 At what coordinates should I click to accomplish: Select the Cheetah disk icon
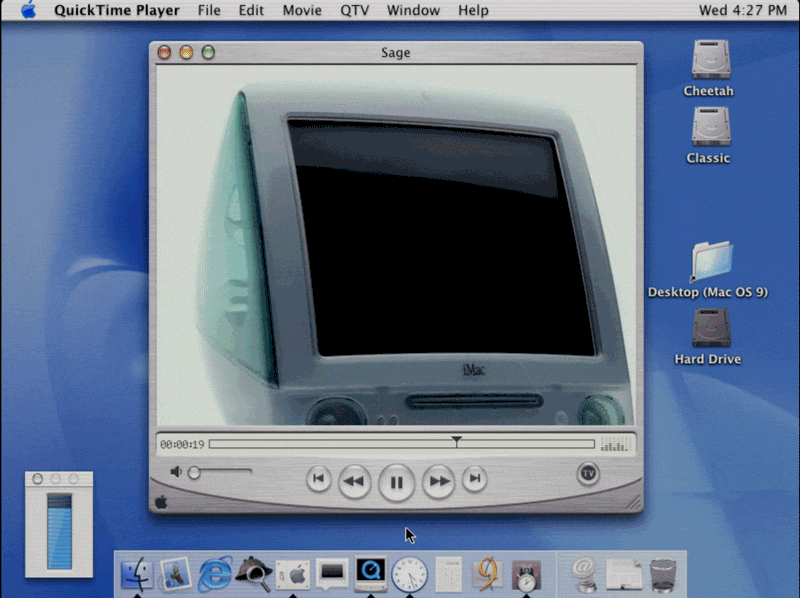coord(711,59)
